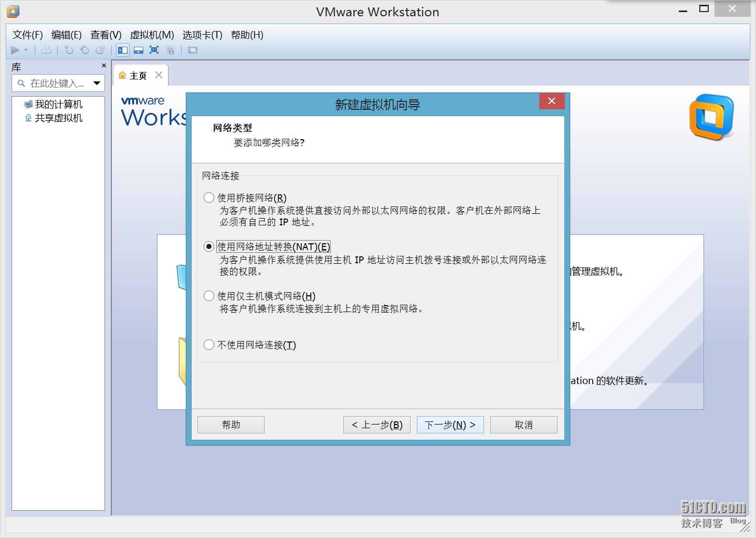Click the bridged network description text
Viewport: 756px width, 538px height.
click(380, 216)
